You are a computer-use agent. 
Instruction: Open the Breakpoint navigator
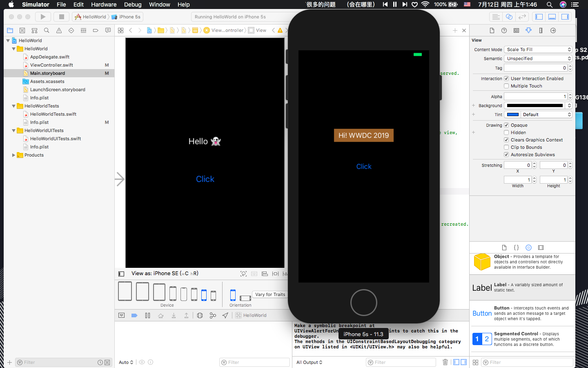[96, 30]
